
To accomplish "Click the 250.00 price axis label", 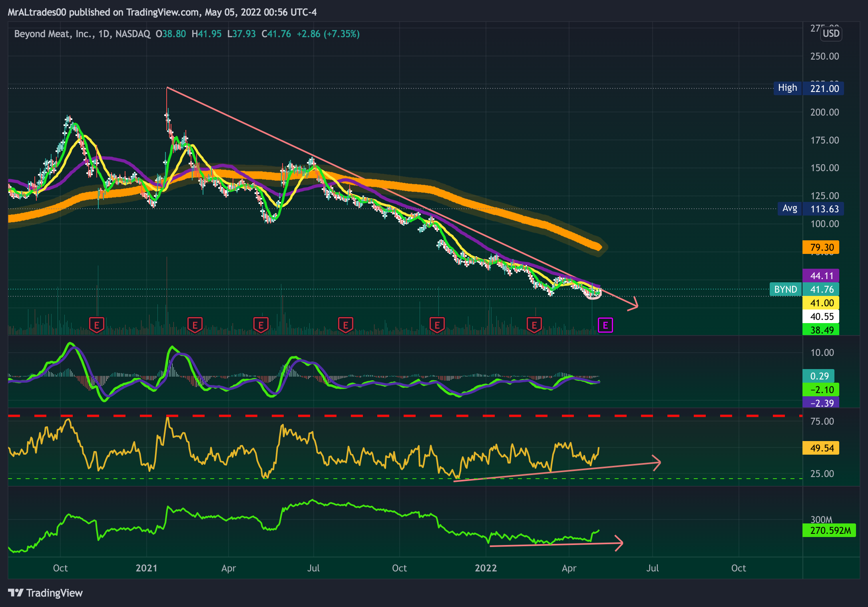I will click(824, 56).
